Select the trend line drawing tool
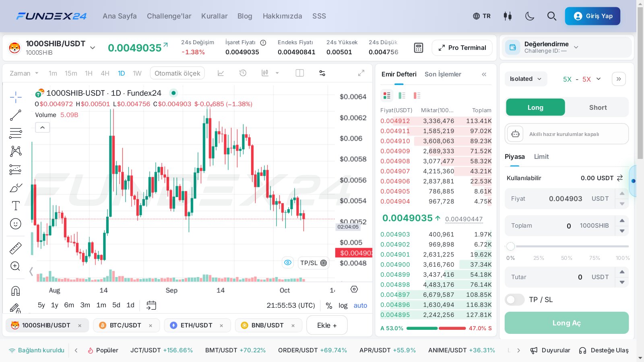This screenshot has width=644, height=362. click(16, 115)
